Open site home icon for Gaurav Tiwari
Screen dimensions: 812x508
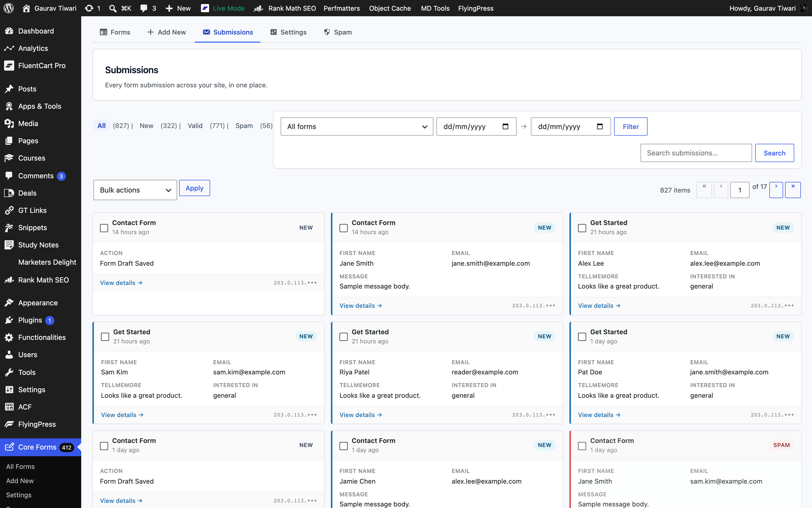pyautogui.click(x=26, y=8)
